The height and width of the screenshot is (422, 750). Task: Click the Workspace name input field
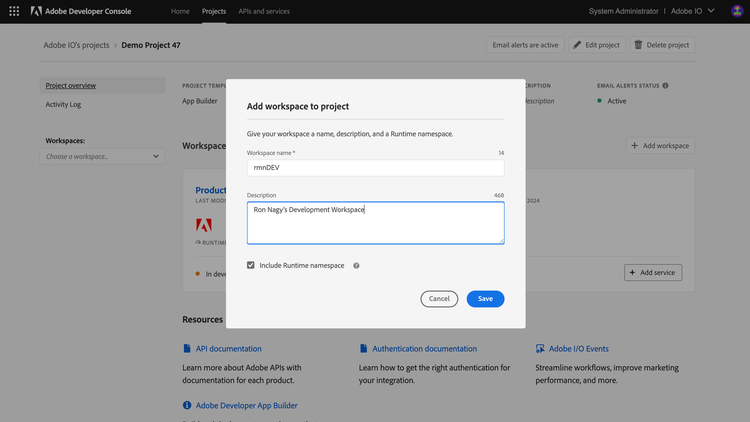pos(375,168)
